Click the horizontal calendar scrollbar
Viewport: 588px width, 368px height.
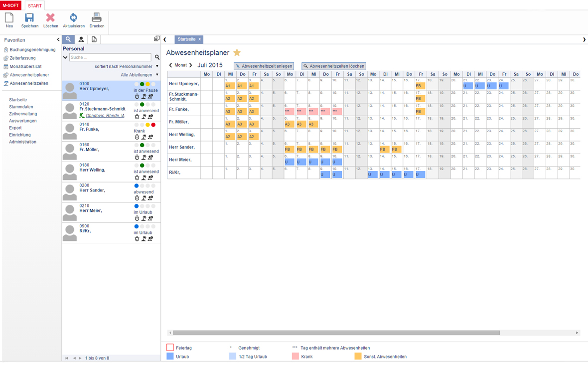point(336,333)
